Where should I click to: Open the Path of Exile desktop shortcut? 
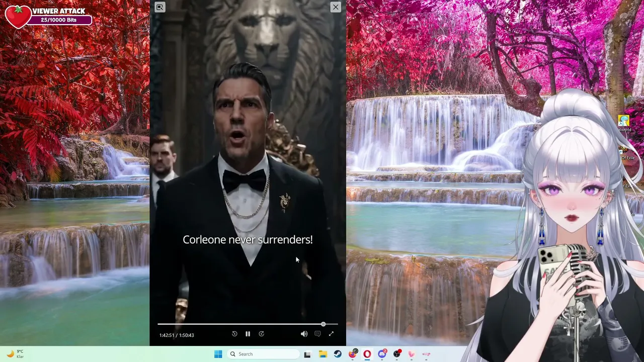(x=626, y=153)
